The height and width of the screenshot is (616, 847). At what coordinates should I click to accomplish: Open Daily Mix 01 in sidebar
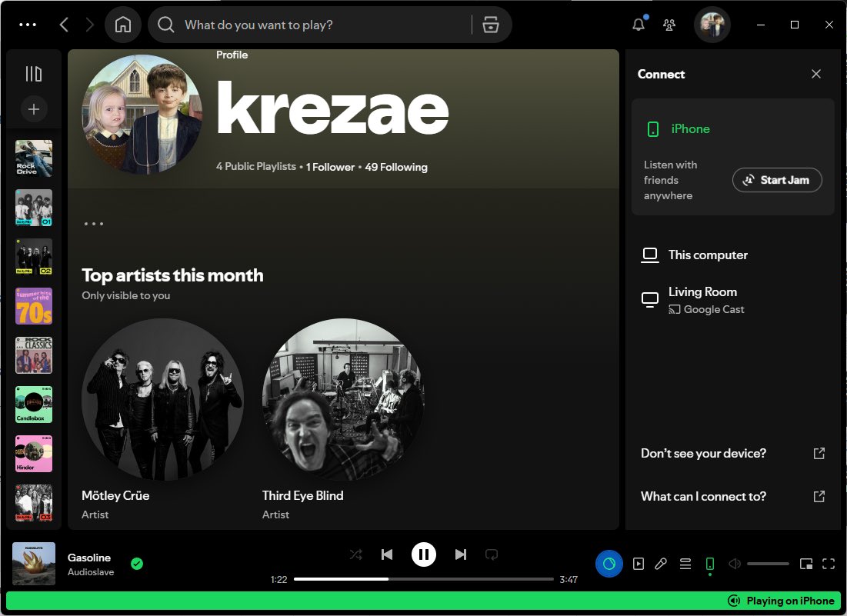(34, 208)
